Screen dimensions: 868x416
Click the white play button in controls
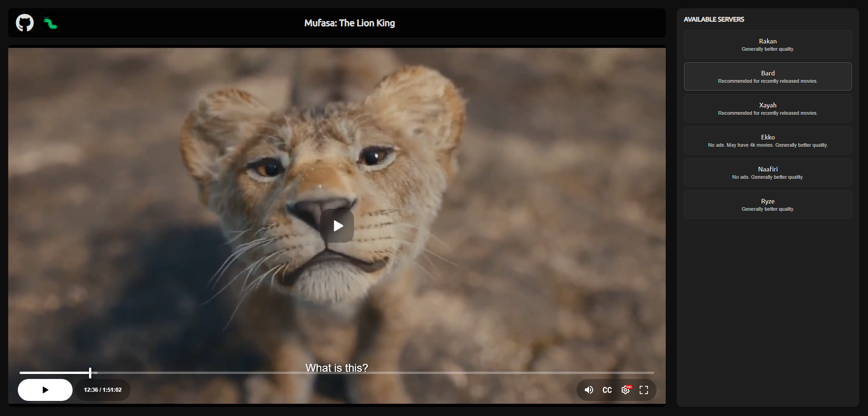click(x=45, y=390)
